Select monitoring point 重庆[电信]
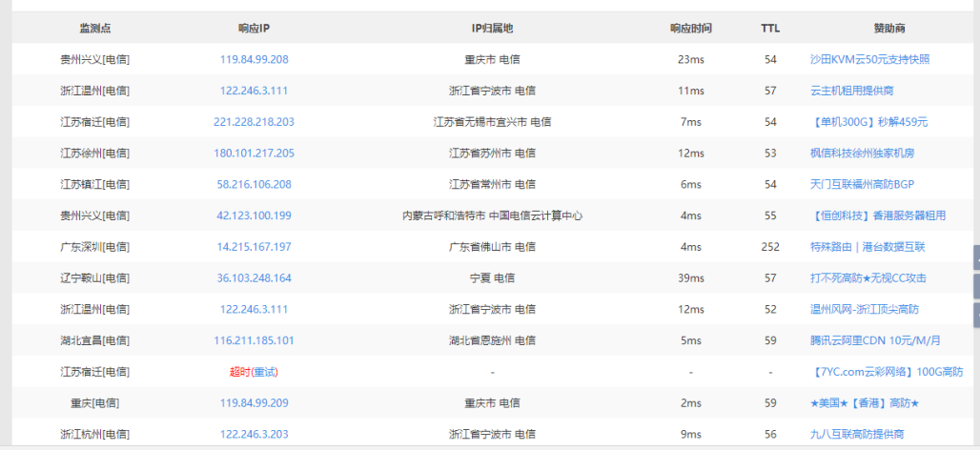 [95, 403]
